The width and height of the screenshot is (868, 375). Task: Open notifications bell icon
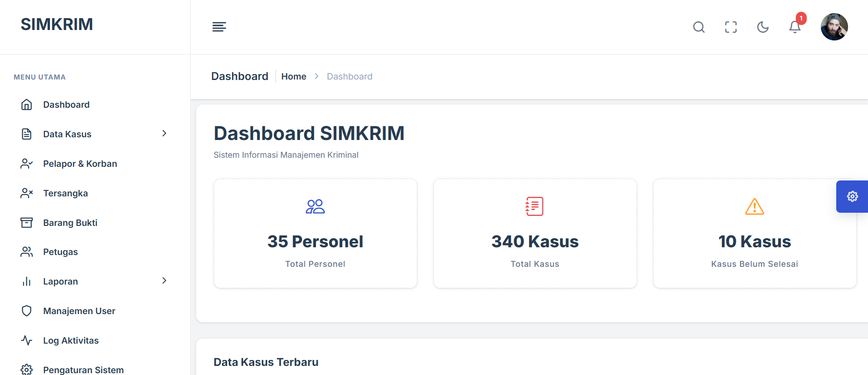tap(795, 27)
